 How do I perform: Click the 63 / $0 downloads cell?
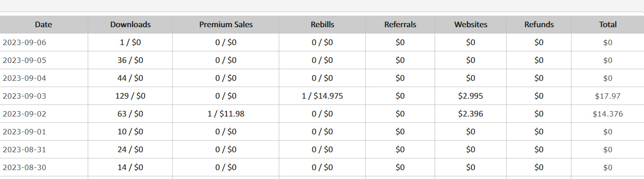pyautogui.click(x=130, y=114)
